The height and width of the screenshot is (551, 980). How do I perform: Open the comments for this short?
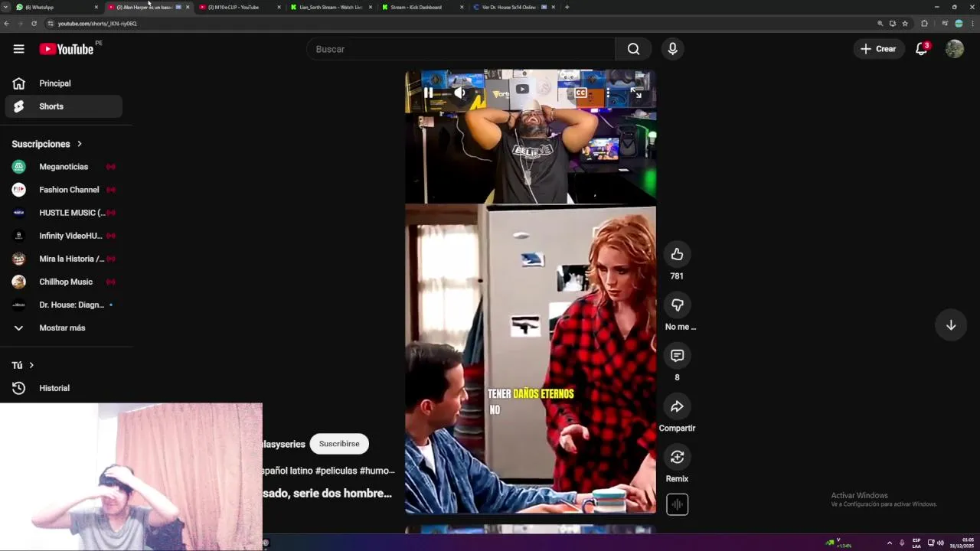677,356
